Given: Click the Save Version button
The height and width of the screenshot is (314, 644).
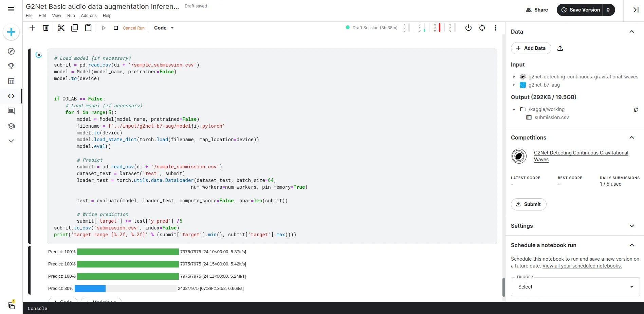Looking at the screenshot, I should 580,10.
